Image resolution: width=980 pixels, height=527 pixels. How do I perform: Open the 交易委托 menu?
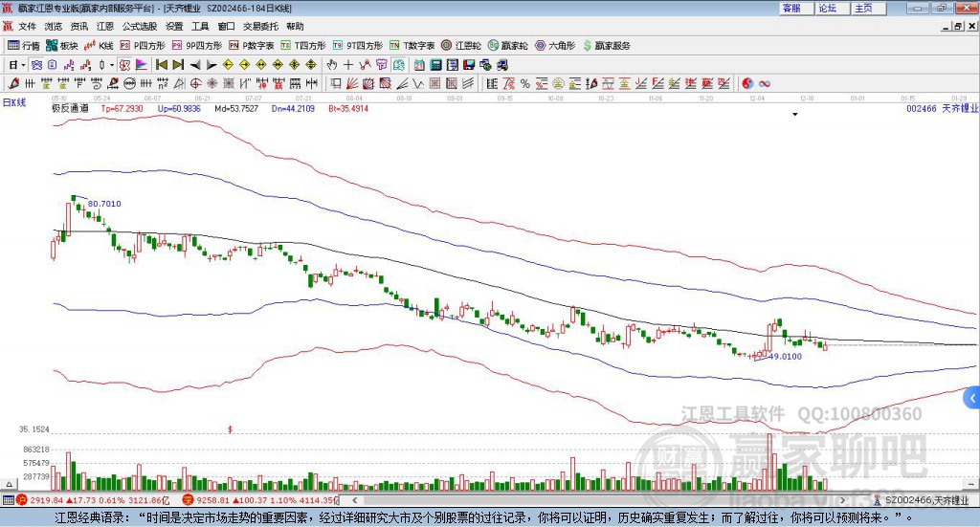pyautogui.click(x=260, y=26)
